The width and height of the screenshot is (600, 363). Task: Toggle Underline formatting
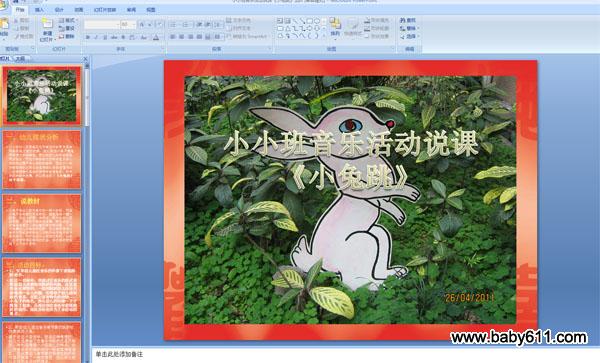click(x=105, y=37)
